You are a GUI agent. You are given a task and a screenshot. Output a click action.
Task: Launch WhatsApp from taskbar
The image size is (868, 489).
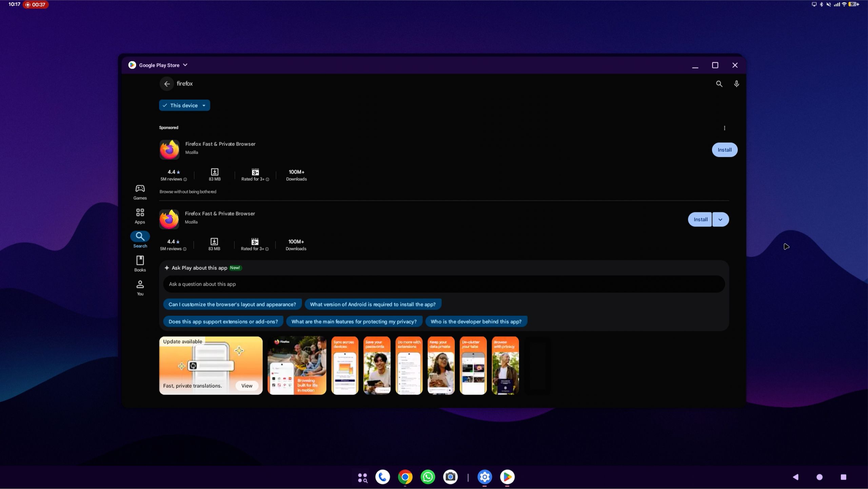pos(428,477)
